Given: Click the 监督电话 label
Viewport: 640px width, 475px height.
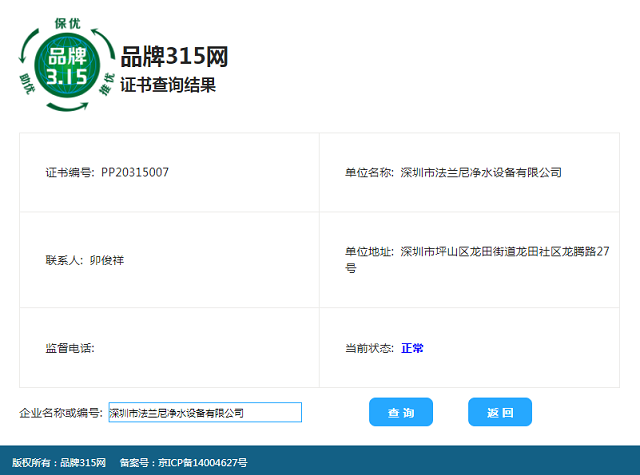Looking at the screenshot, I should pyautogui.click(x=69, y=348).
